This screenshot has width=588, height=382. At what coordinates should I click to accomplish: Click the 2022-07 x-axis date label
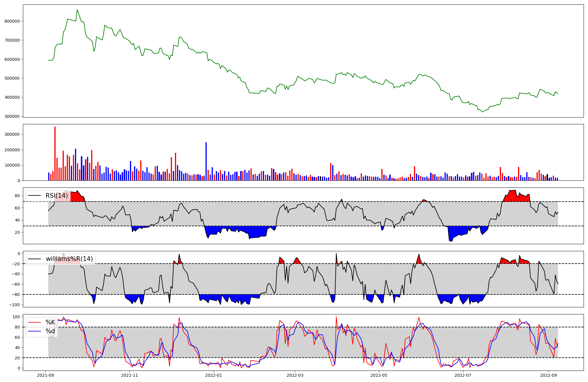coord(463,375)
